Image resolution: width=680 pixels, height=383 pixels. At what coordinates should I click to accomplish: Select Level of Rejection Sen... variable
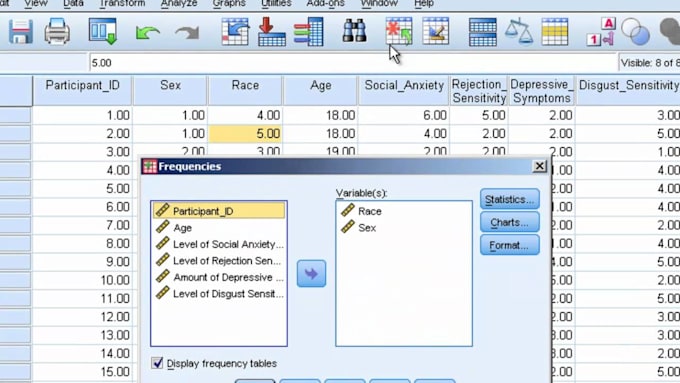coord(219,261)
